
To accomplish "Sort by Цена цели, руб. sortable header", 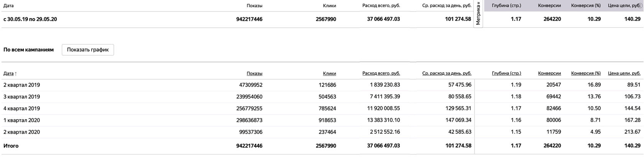I will pos(624,73).
